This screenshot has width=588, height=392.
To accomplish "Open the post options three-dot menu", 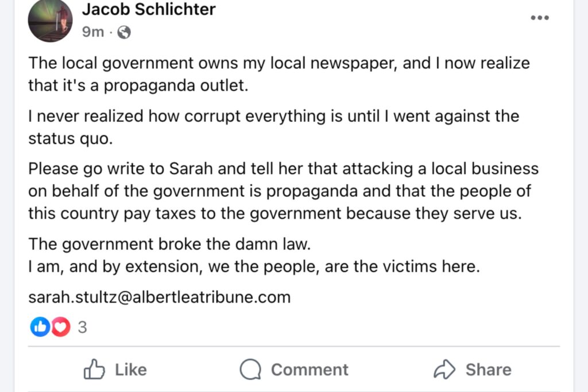I will (x=539, y=18).
